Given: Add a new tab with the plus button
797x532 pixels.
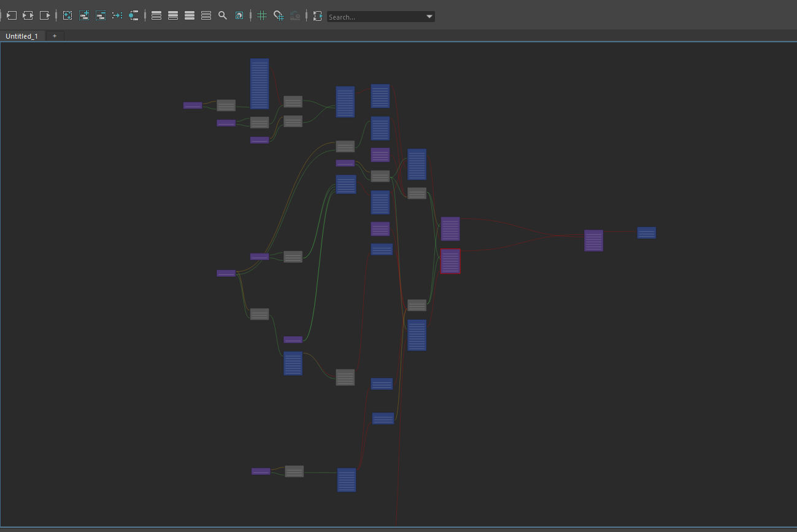Looking at the screenshot, I should coord(55,36).
